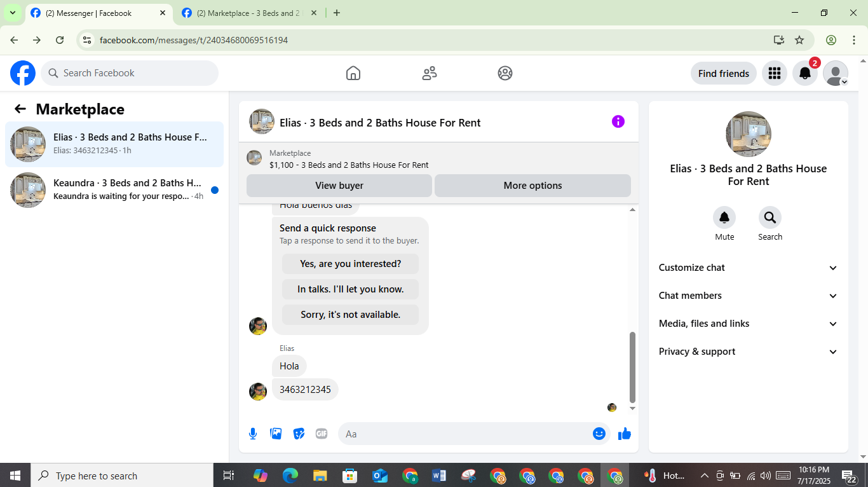Click the chat scrollbar down arrow
This screenshot has width=868, height=487.
[x=632, y=408]
